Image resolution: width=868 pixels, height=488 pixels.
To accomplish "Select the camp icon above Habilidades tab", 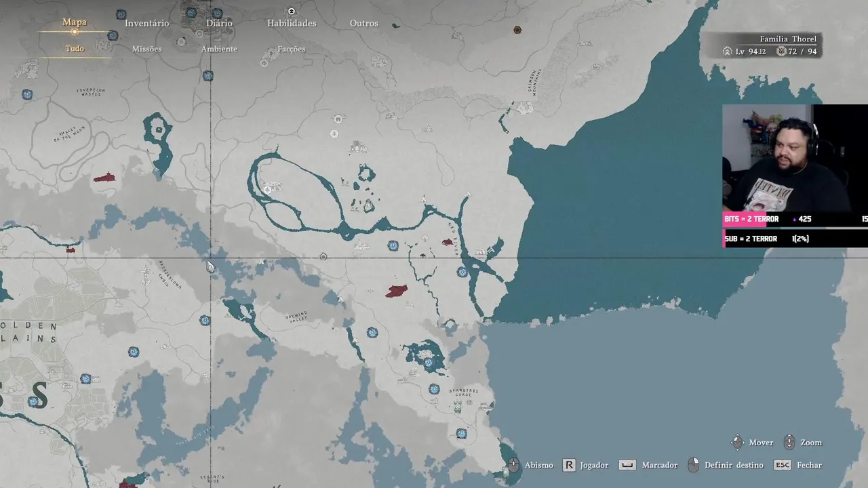I will (292, 12).
